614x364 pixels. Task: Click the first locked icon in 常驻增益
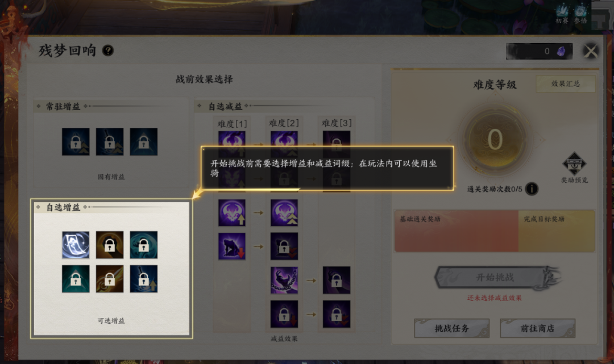tap(76, 141)
